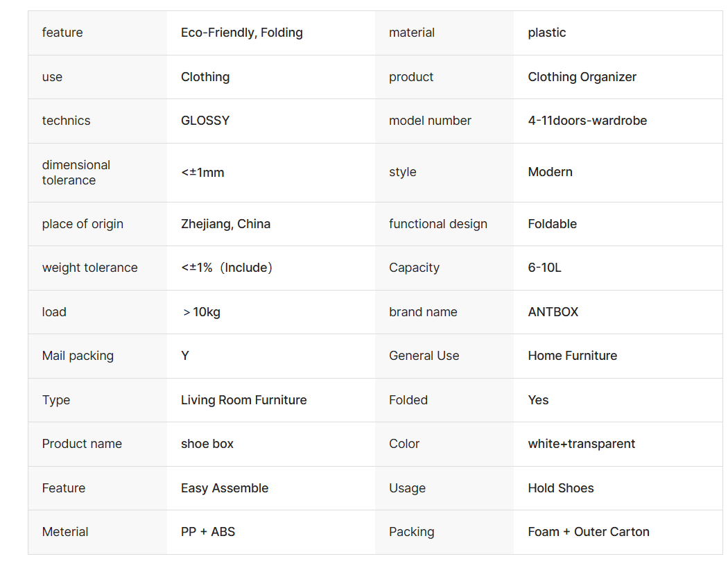The image size is (728, 561).
Task: Select the 'white+transparent' color value
Action: 581,444
